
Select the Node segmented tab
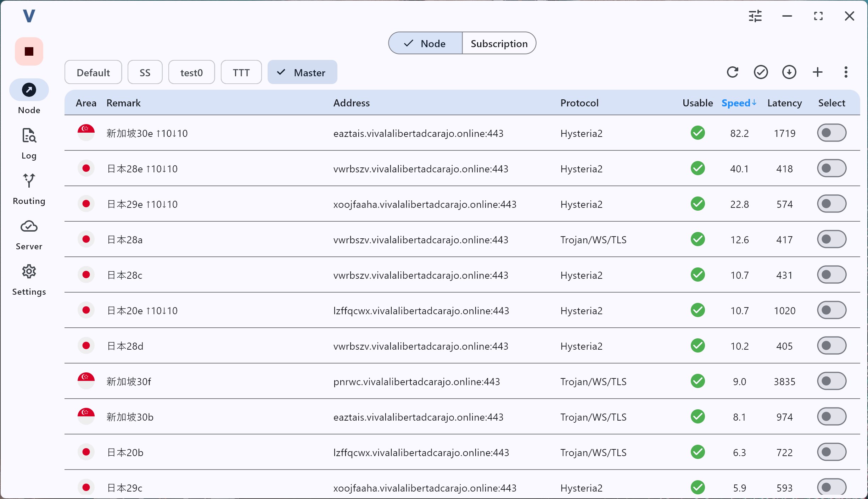click(425, 43)
